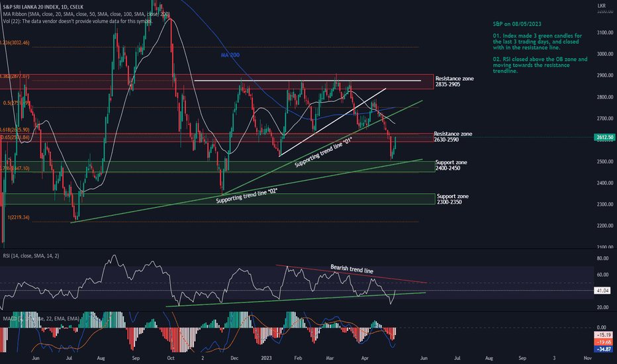The height and width of the screenshot is (364, 617).
Task: Select the MA Ribbon indicator legend
Action: (86, 14)
